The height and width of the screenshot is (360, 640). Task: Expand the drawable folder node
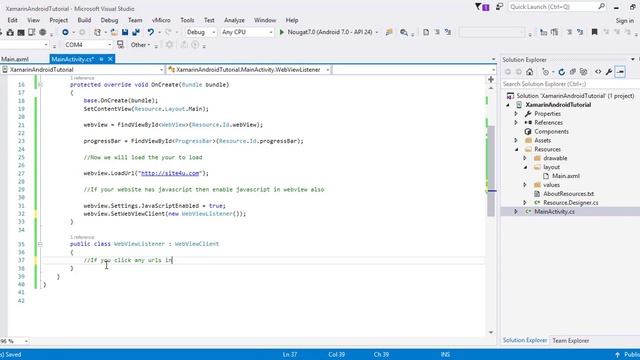525,158
